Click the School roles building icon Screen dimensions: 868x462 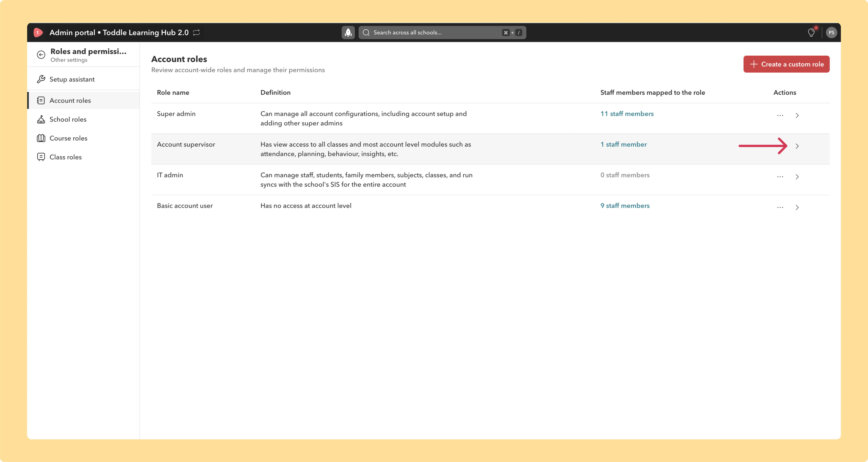(41, 119)
